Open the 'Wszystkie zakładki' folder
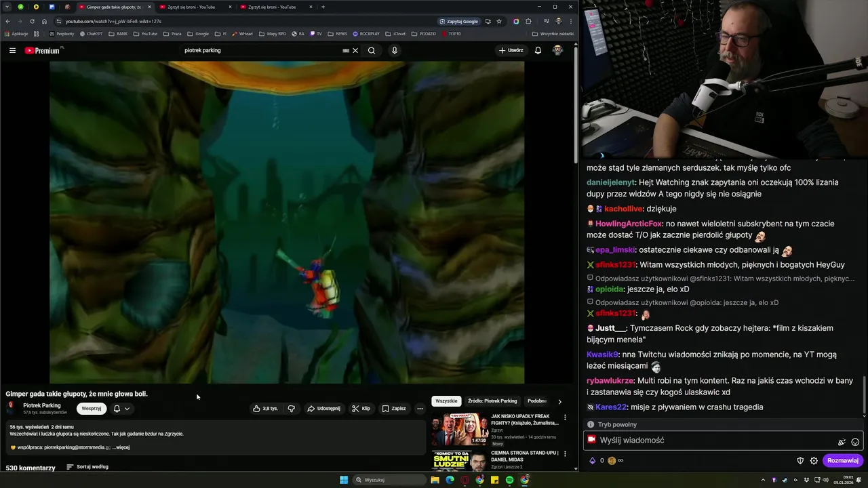 tap(553, 33)
